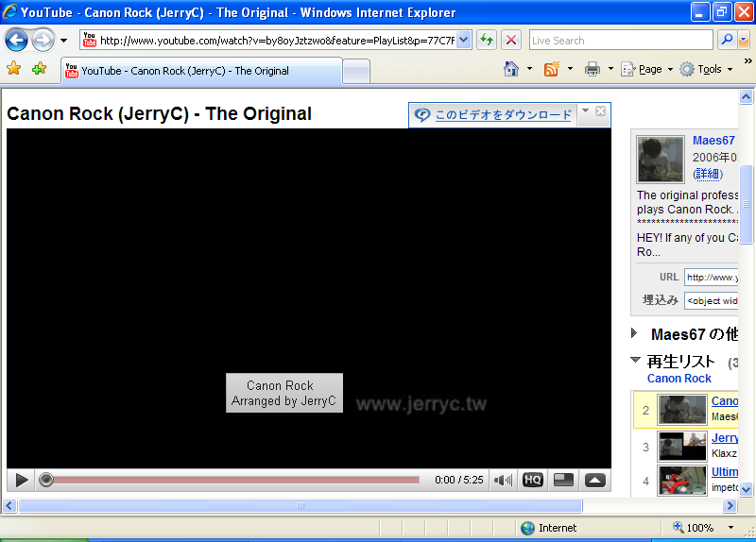Screen dimensions: 756x542
Task: Click the Internet security zone indicator
Action: coord(549,528)
